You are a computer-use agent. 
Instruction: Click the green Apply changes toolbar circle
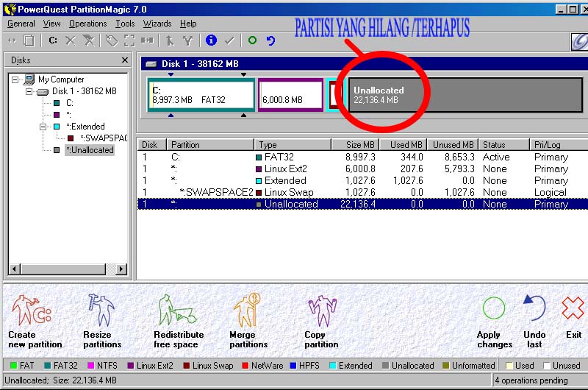(252, 40)
